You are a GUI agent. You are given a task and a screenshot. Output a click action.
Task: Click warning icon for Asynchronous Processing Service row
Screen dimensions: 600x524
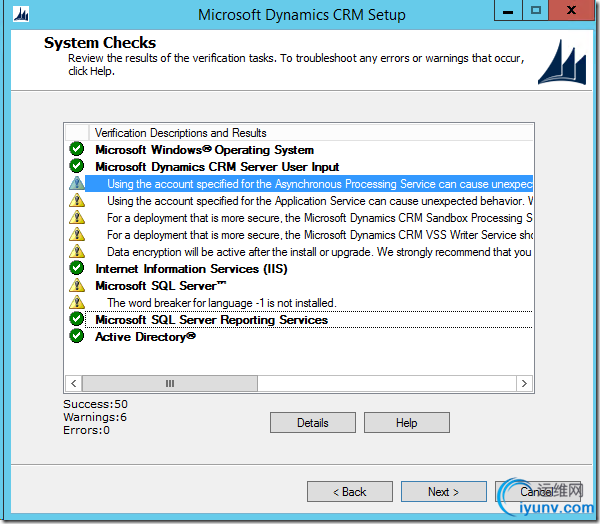click(x=77, y=183)
